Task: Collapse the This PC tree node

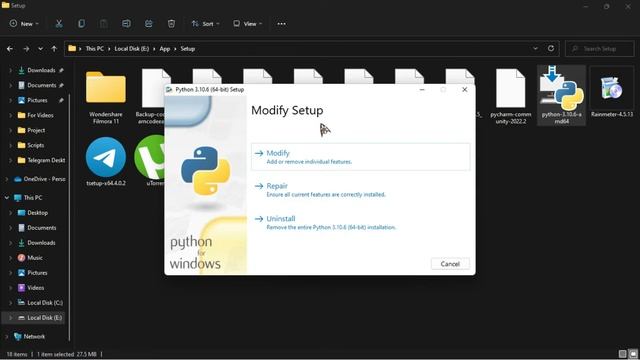Action: point(7,198)
